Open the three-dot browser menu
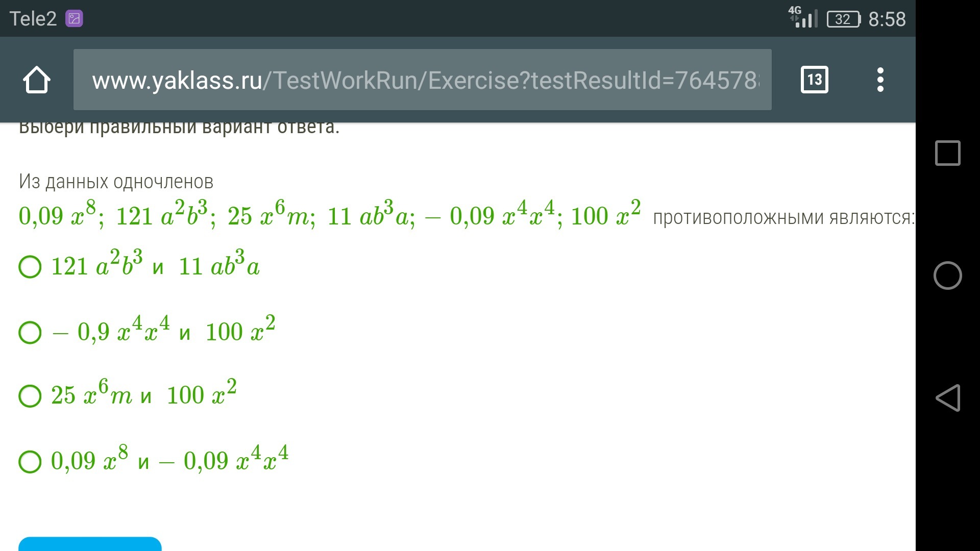 tap(880, 80)
